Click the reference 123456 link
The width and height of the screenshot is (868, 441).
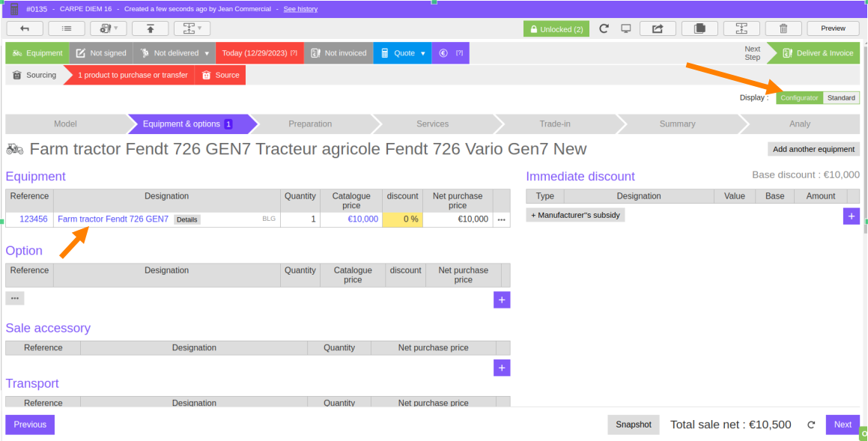[34, 219]
